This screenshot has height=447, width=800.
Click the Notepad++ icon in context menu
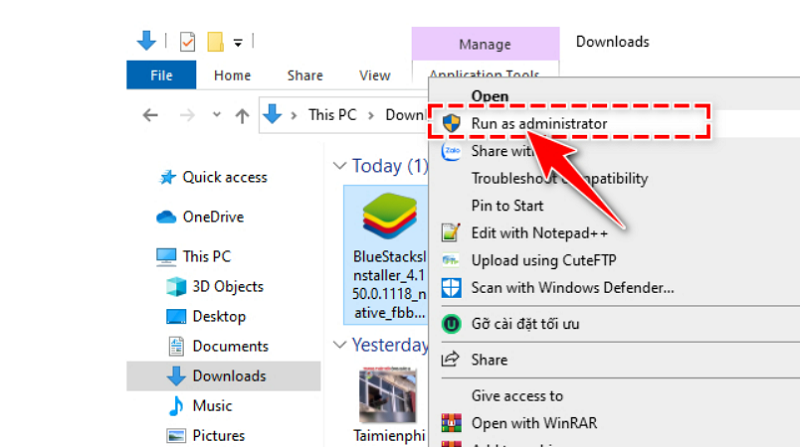(452, 233)
